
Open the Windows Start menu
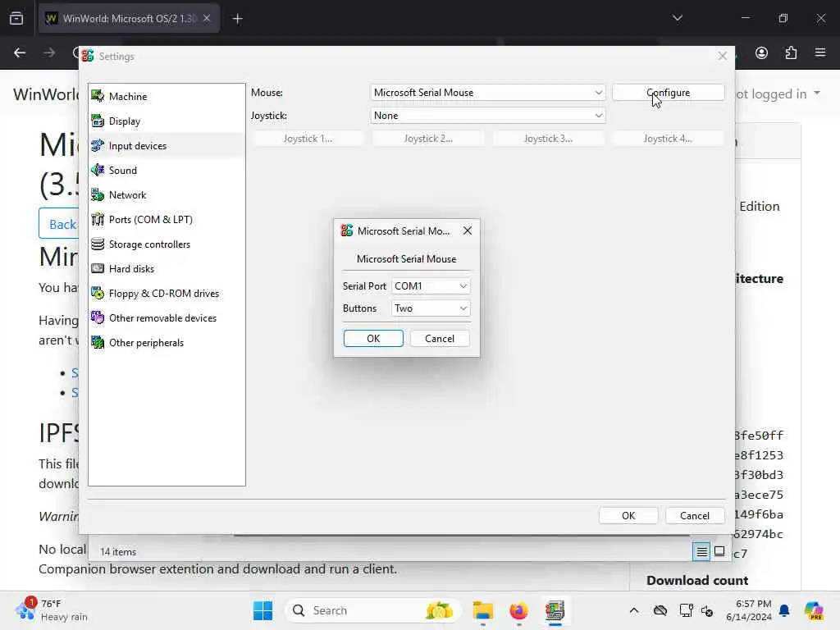[x=262, y=610]
